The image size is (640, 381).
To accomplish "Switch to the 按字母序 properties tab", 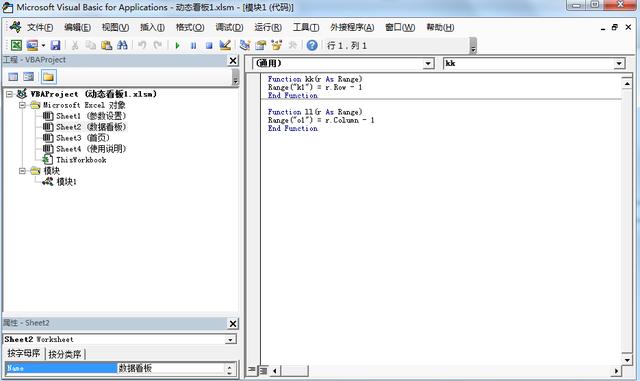I will [x=24, y=353].
